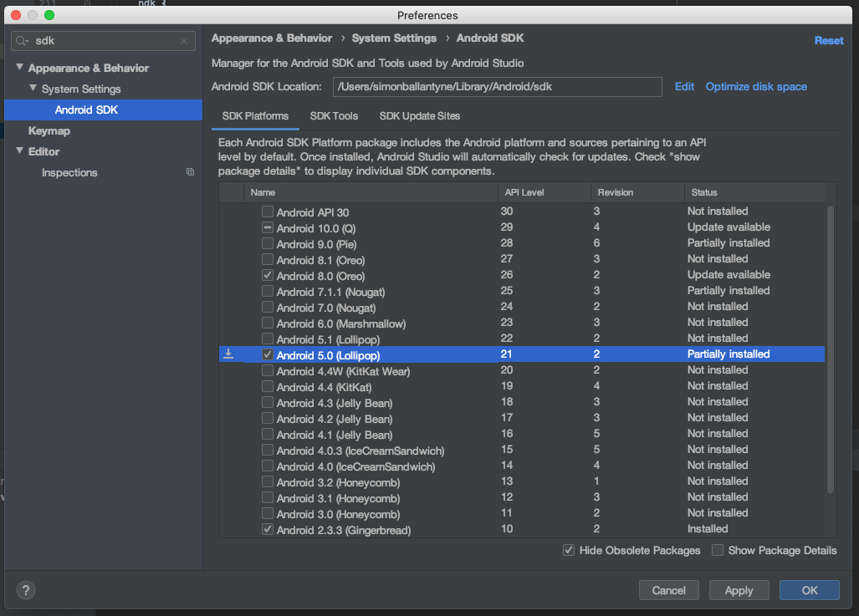The height and width of the screenshot is (616, 859).
Task: Switch to the SDK Tools tab
Action: click(x=334, y=116)
